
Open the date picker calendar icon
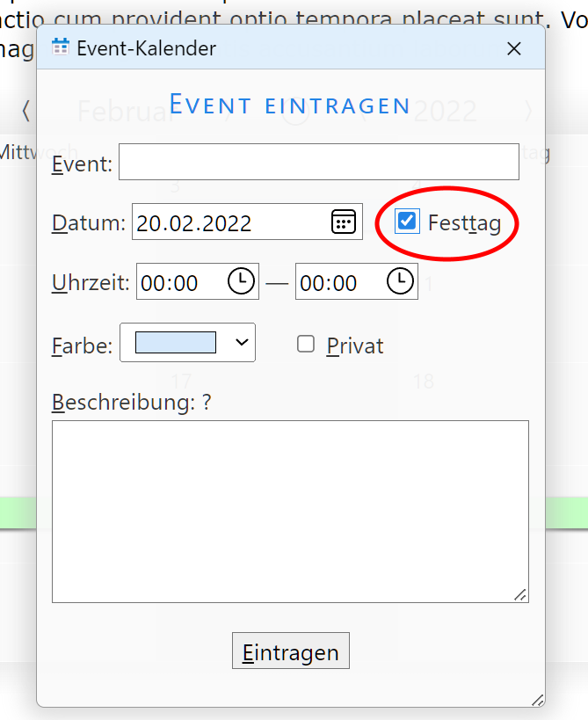tap(344, 222)
